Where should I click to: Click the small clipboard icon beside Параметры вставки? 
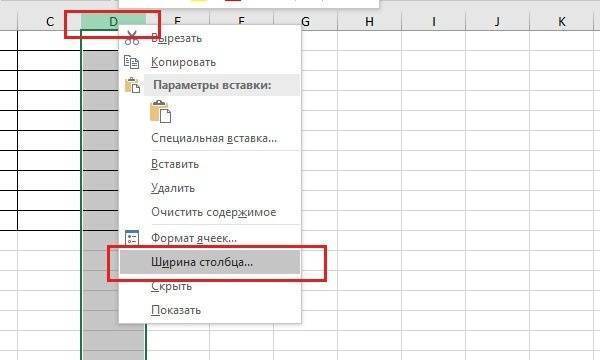[132, 85]
